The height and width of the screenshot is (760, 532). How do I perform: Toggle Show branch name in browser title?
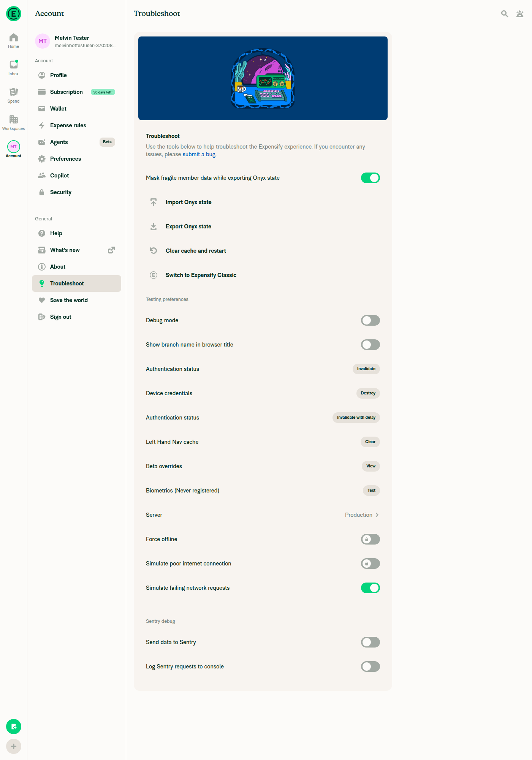coord(370,345)
